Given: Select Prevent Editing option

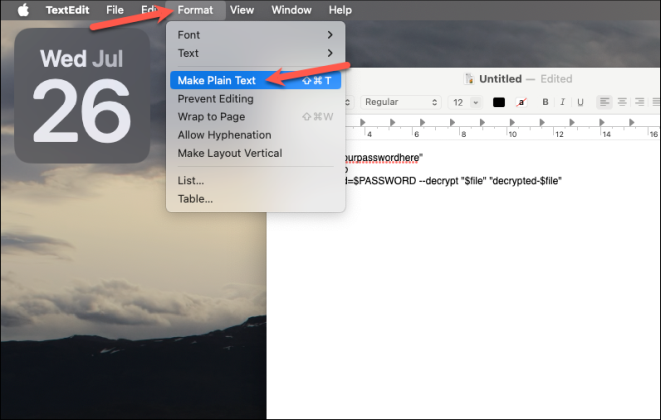Looking at the screenshot, I should pyautogui.click(x=255, y=99).
